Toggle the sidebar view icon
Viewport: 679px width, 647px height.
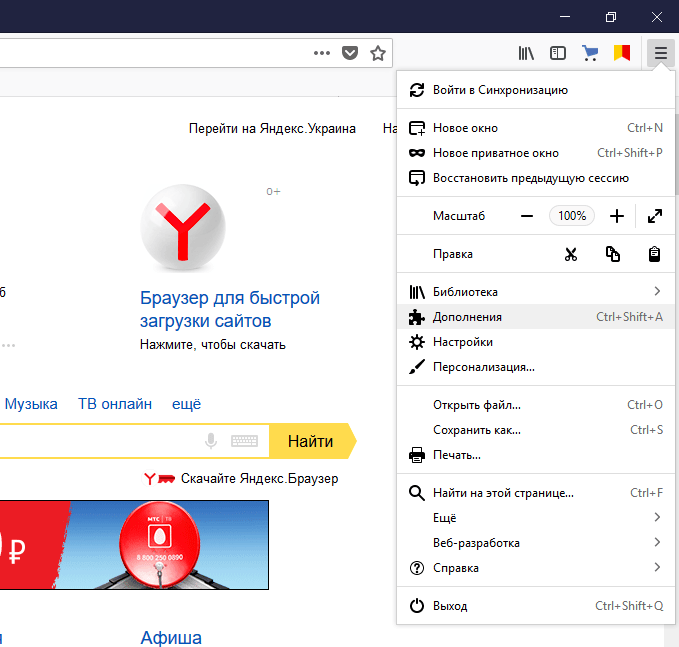pyautogui.click(x=558, y=53)
